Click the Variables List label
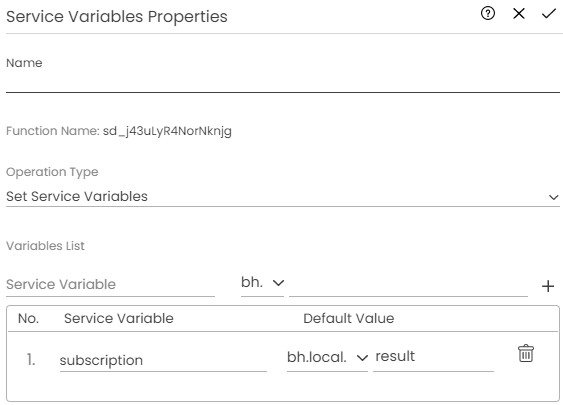Viewport: 563px width, 405px height. 45,246
